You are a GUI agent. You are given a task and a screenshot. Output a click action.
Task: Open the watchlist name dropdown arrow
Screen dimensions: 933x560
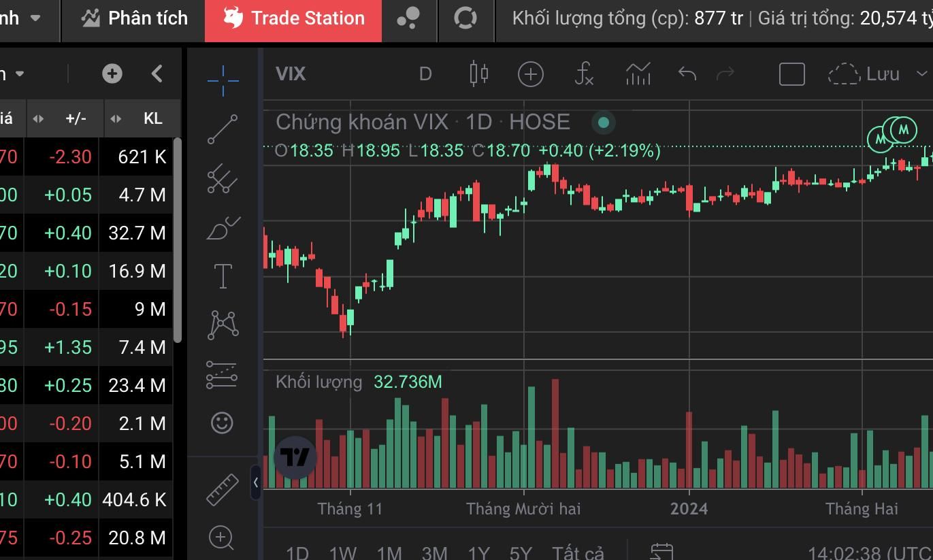20,73
